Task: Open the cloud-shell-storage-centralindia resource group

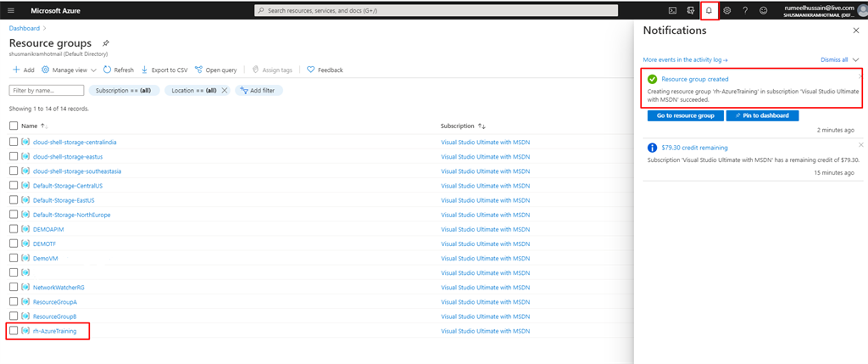Action: click(x=75, y=142)
